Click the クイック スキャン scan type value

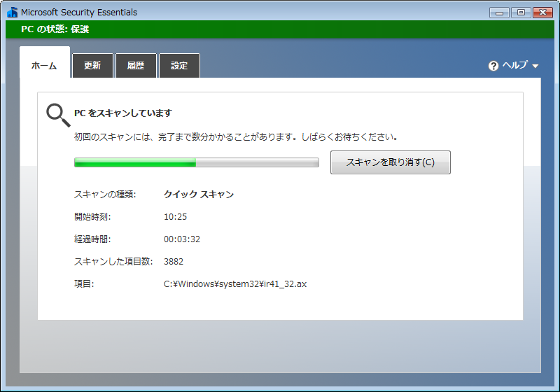point(199,194)
